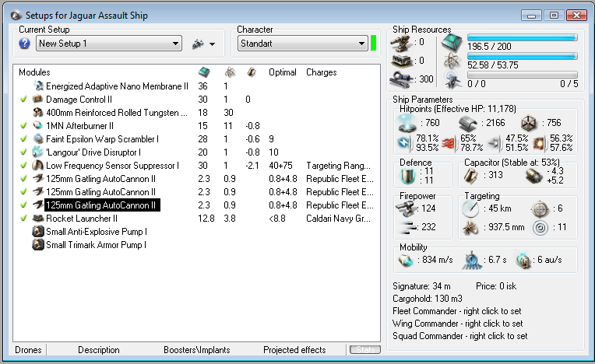Click the Rocket Launcher II icon
Screen dimensions: 595x364
(x=37, y=219)
